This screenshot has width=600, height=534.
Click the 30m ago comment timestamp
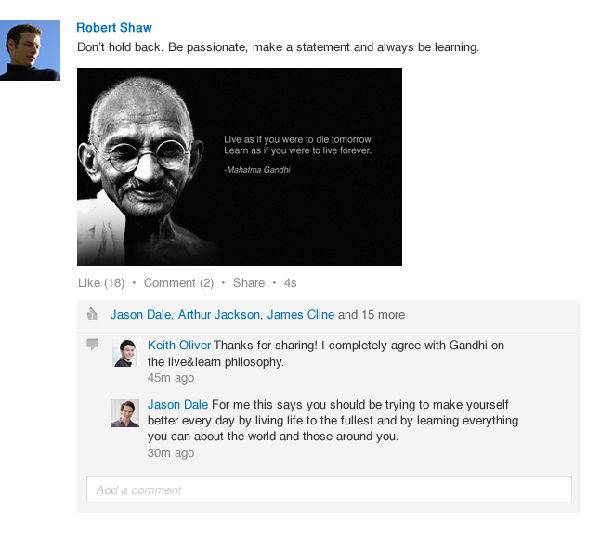171,453
